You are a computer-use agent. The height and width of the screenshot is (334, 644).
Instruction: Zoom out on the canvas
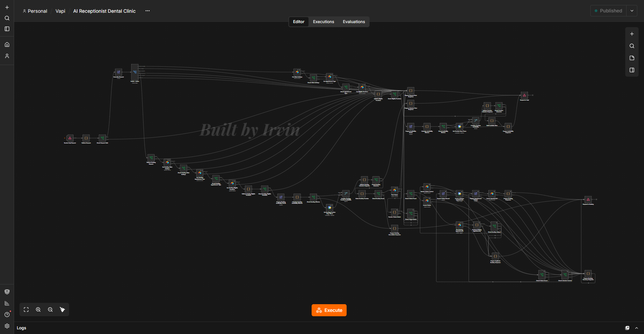click(x=50, y=310)
